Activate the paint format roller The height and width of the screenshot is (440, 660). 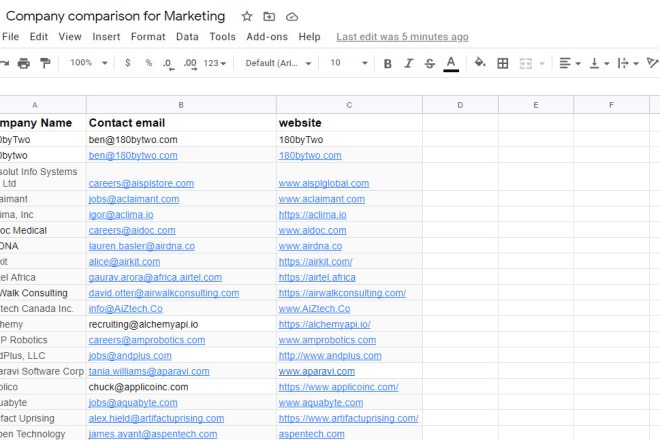point(45,63)
